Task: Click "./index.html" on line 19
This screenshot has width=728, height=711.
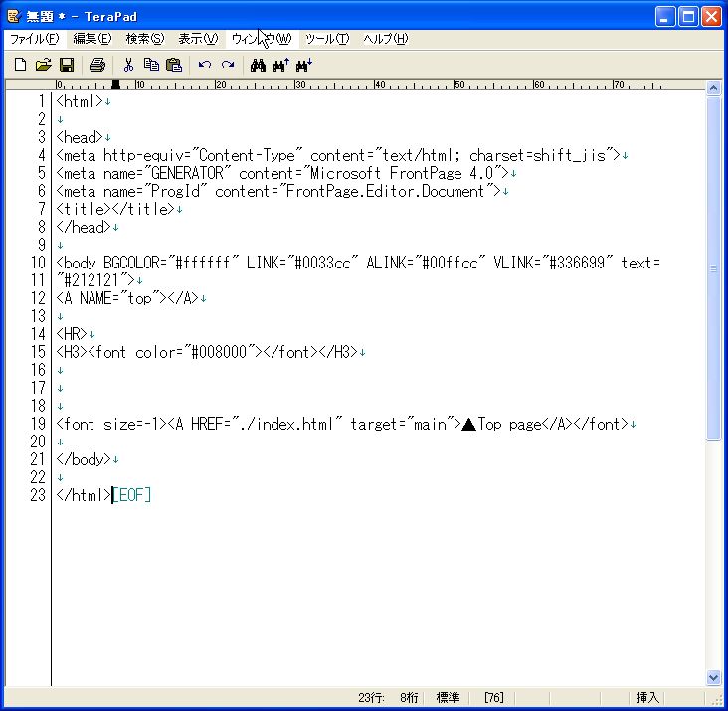Action: (x=286, y=424)
